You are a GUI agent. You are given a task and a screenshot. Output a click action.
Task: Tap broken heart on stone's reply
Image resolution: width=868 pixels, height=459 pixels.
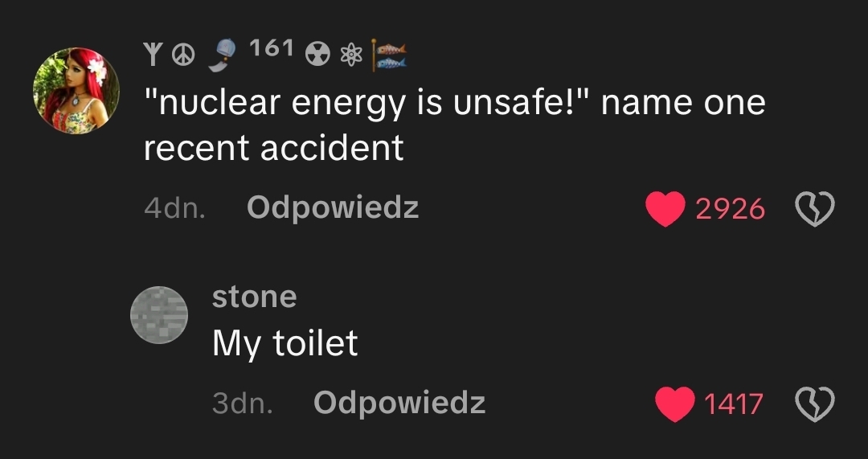[814, 404]
